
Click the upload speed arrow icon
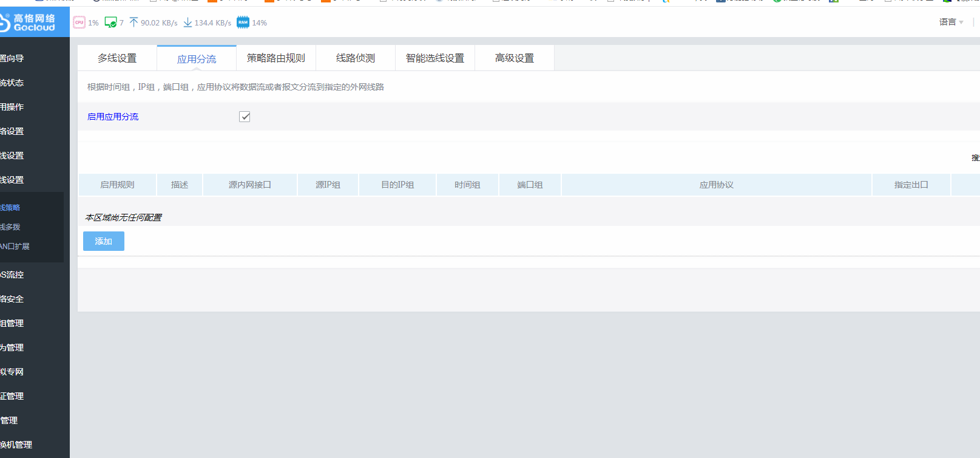click(133, 22)
